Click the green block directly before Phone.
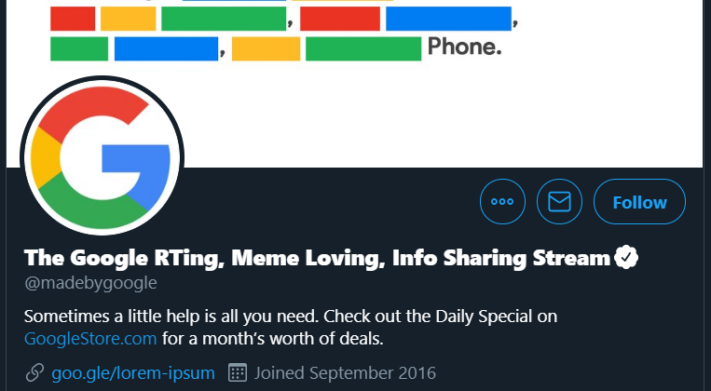 (363, 49)
